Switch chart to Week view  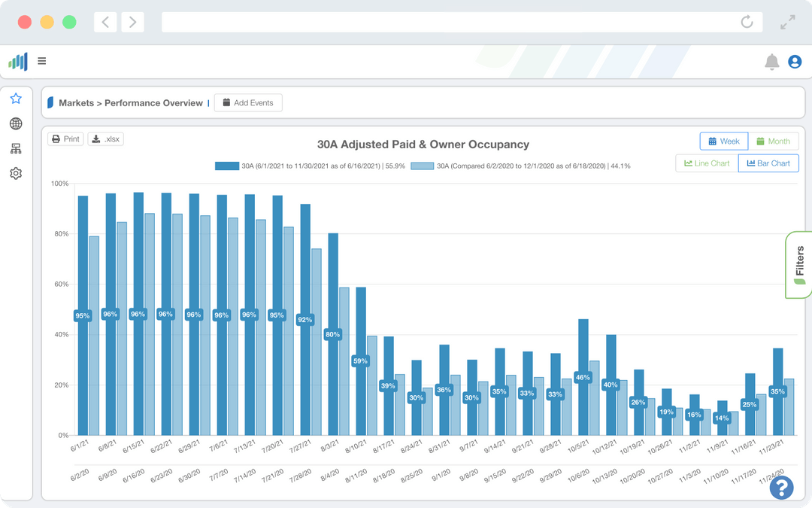tap(723, 141)
